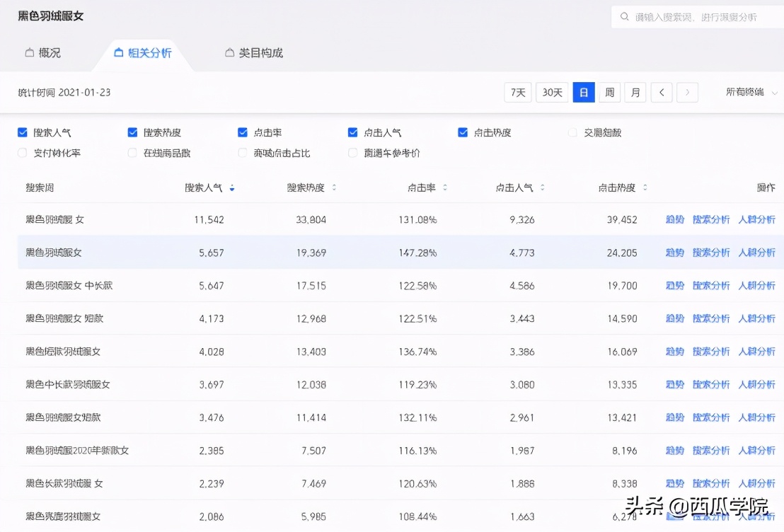Open 趋势 for 黑色羽绒服 女 row
Screen dimensions: 784x532
tap(674, 219)
